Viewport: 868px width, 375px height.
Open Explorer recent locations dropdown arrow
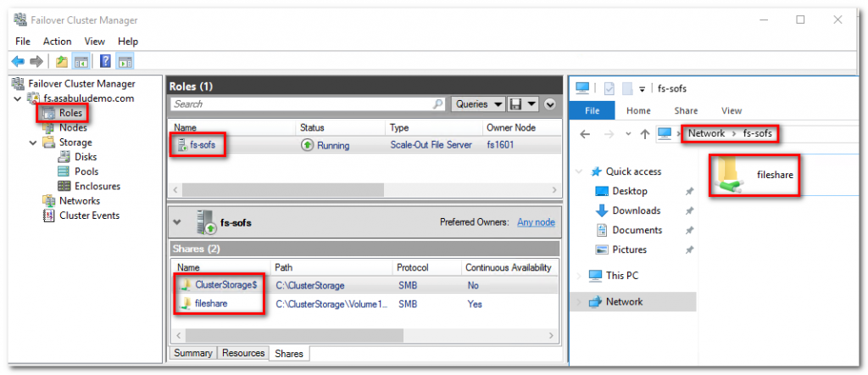628,134
